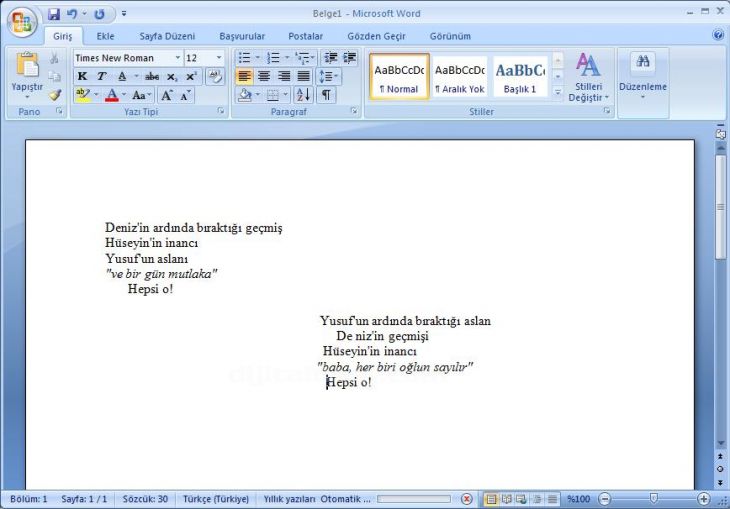
Task: Apply numbered list
Action: [273, 58]
